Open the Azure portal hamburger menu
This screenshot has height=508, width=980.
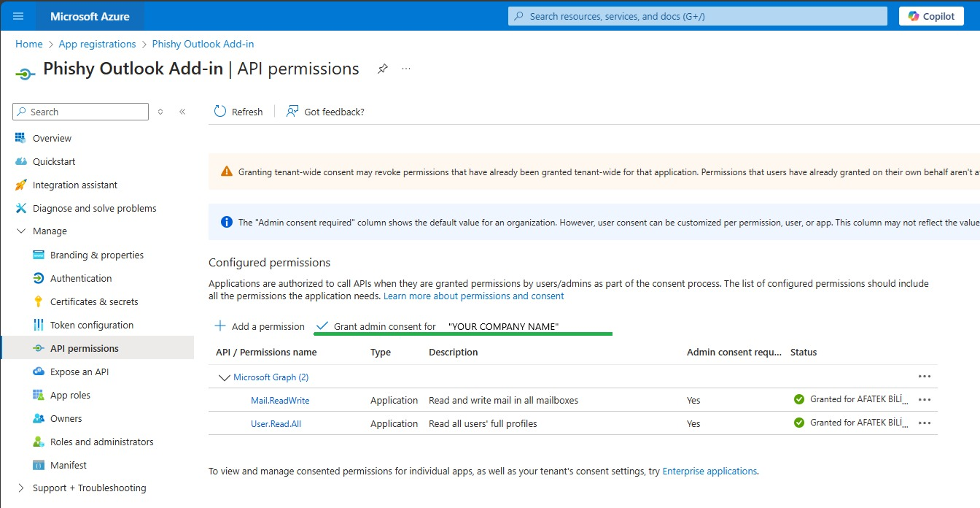[18, 16]
